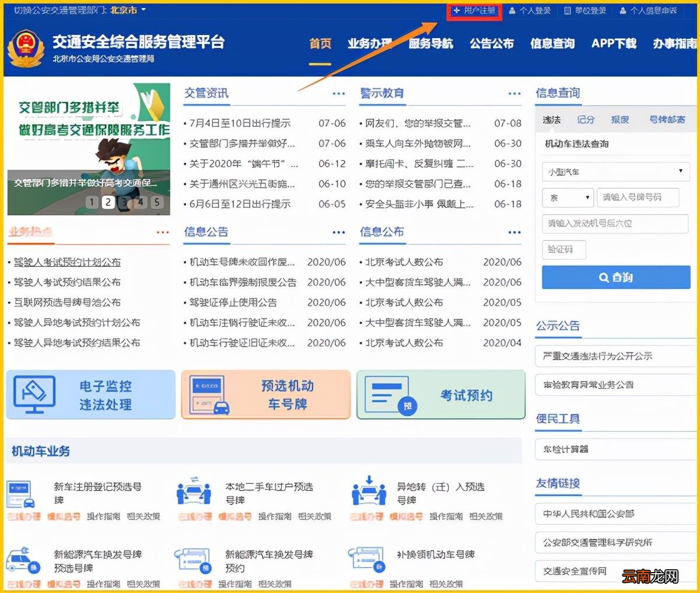700x593 pixels.
Task: Open 机动车临界强制报废公告 notice
Action: [243, 282]
